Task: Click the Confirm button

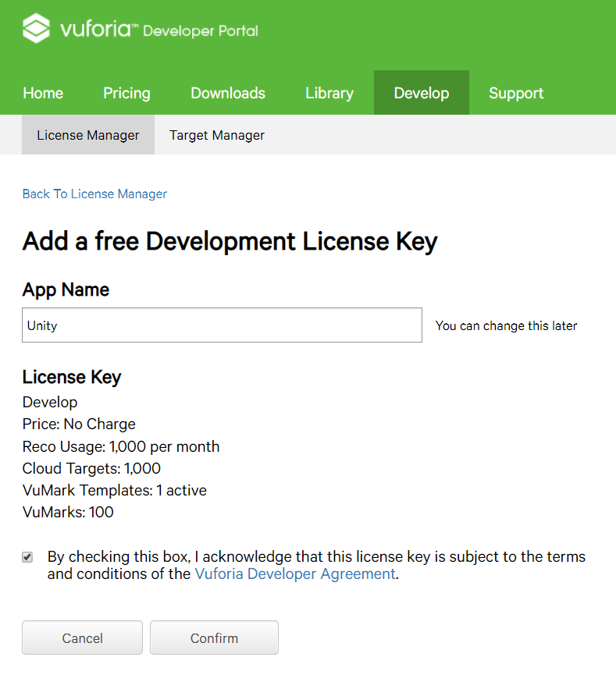Action: pyautogui.click(x=214, y=638)
